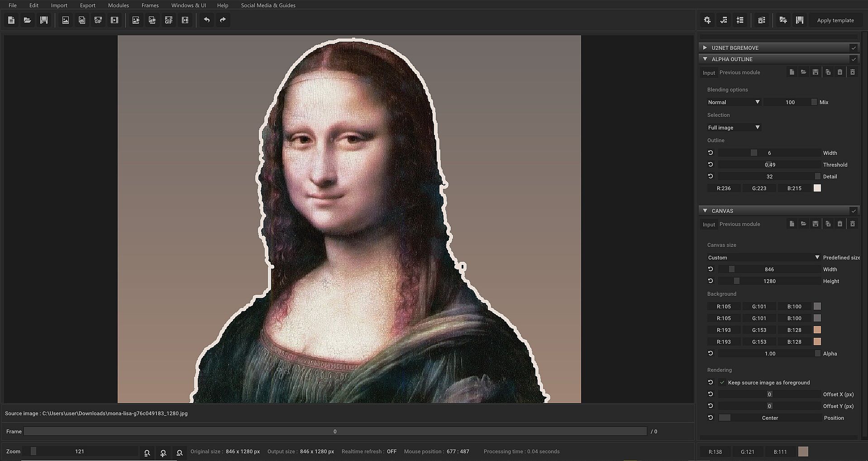Click the undo arrow in toolbar
This screenshot has width=868, height=461.
click(207, 20)
